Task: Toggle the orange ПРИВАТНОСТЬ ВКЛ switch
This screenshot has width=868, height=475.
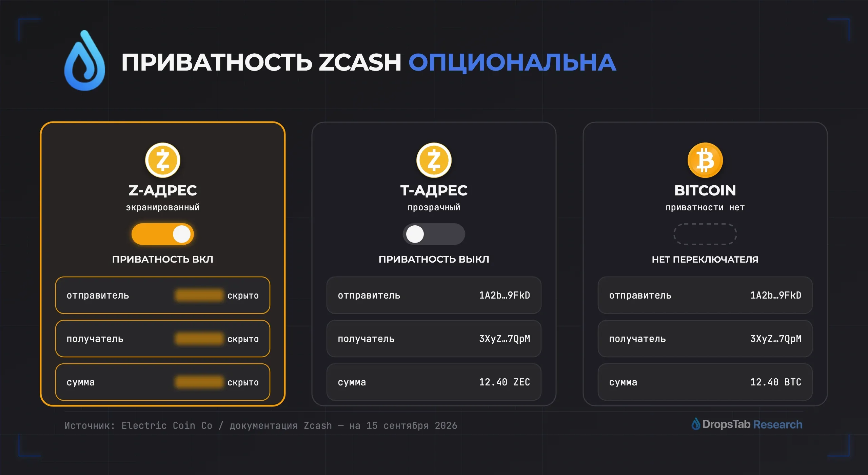Action: tap(163, 234)
